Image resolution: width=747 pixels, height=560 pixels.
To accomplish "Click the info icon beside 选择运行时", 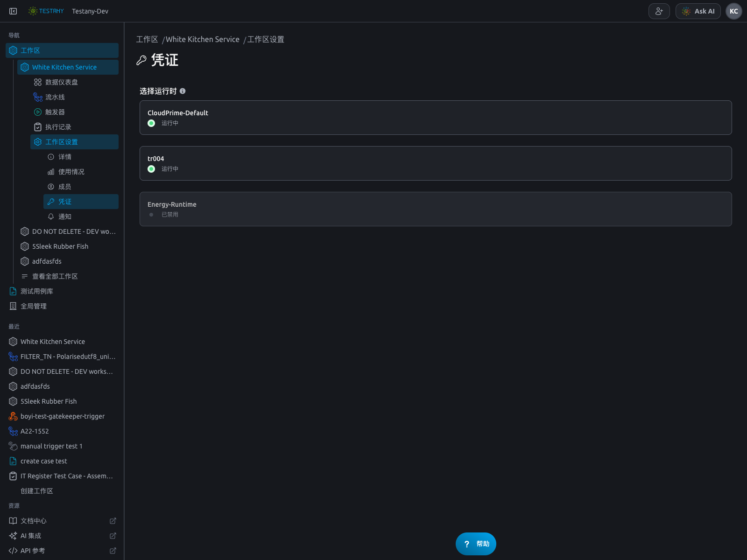I will tap(183, 91).
